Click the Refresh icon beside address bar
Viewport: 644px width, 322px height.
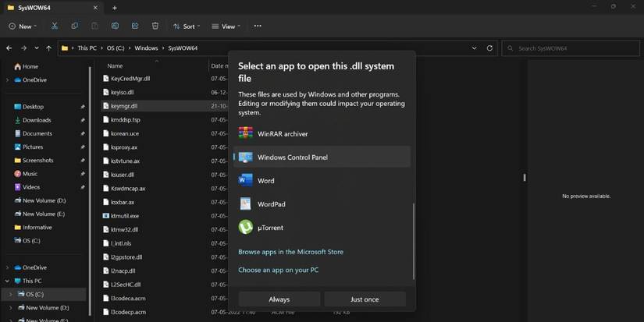(490, 48)
